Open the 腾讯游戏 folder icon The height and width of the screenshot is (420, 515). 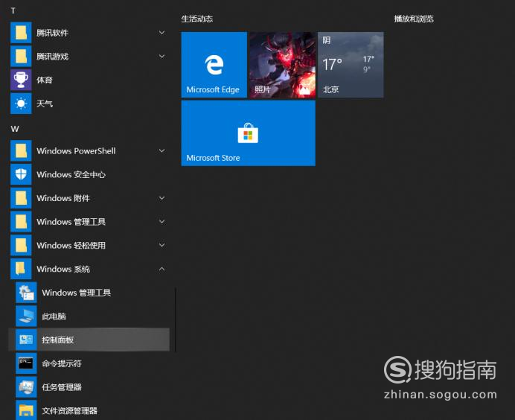coord(21,56)
